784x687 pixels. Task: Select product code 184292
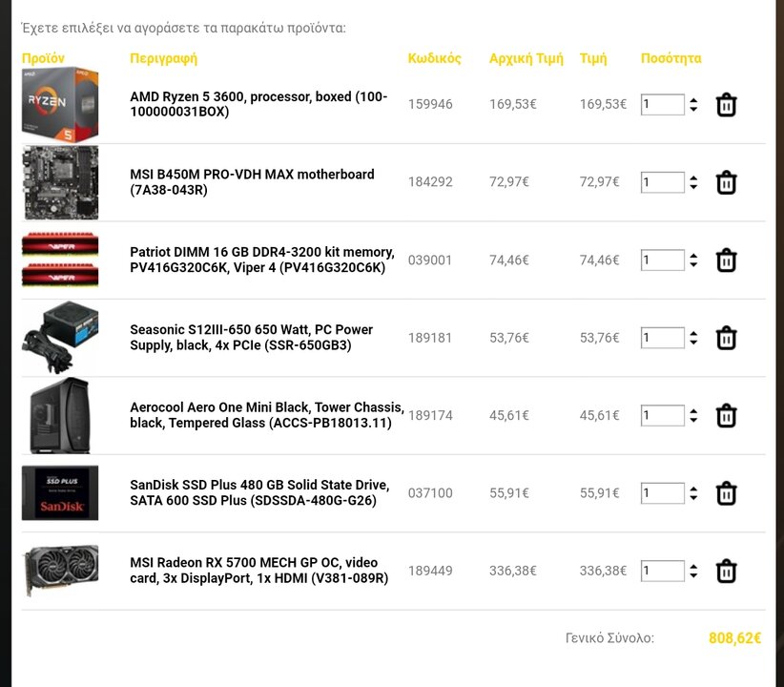[x=430, y=181]
